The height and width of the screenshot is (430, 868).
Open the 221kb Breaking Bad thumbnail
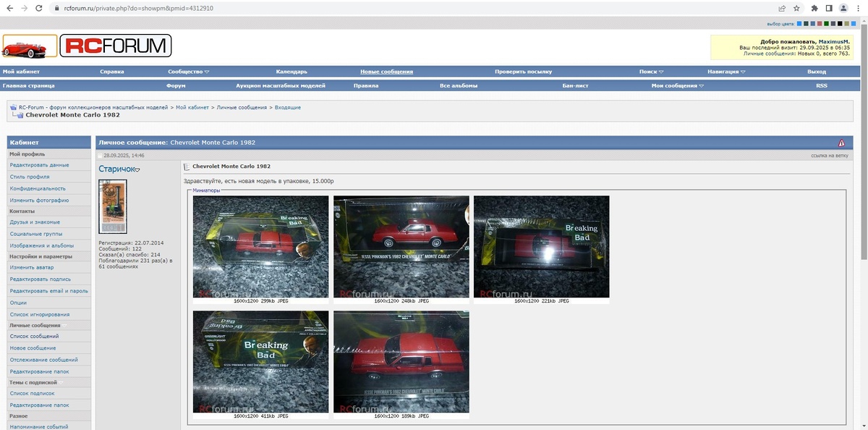[x=541, y=246]
